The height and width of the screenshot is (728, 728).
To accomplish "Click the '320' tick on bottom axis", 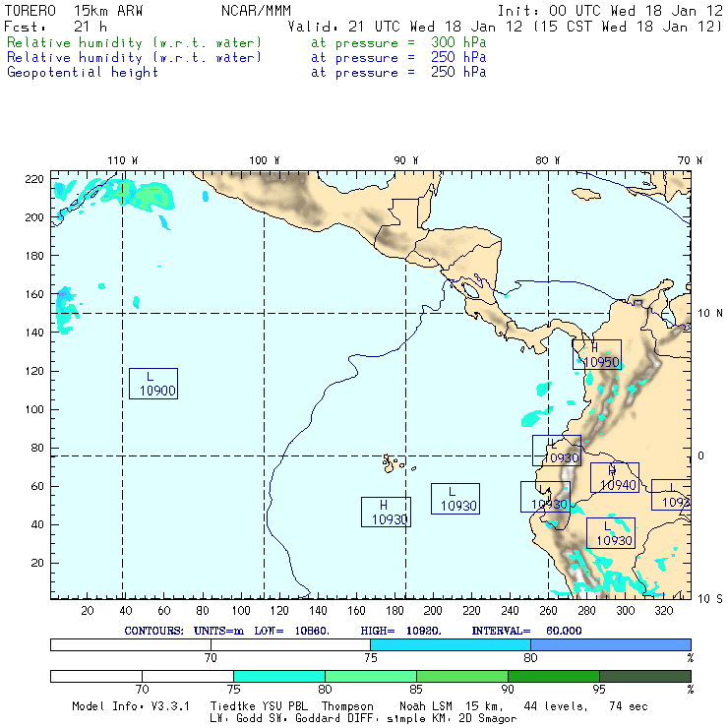I will coord(664,611).
